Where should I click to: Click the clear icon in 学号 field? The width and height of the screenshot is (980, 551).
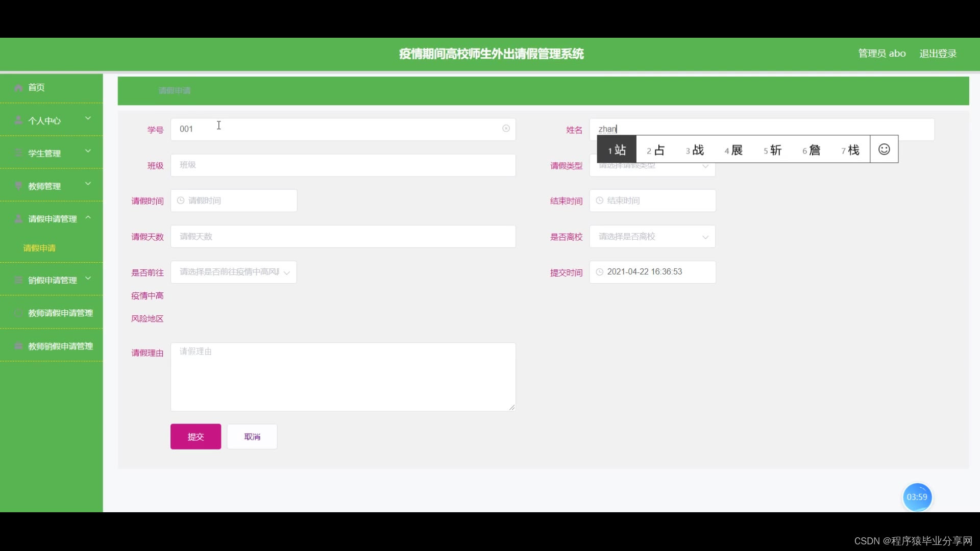506,129
